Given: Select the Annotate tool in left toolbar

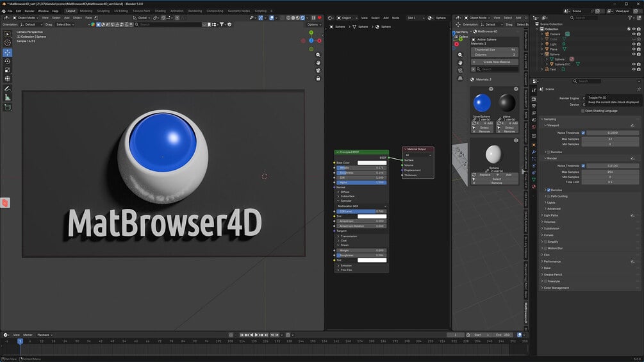Looking at the screenshot, I should (x=8, y=88).
